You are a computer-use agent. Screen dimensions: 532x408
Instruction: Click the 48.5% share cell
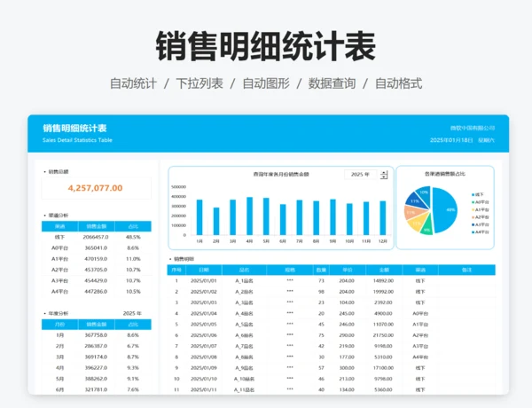(x=133, y=237)
